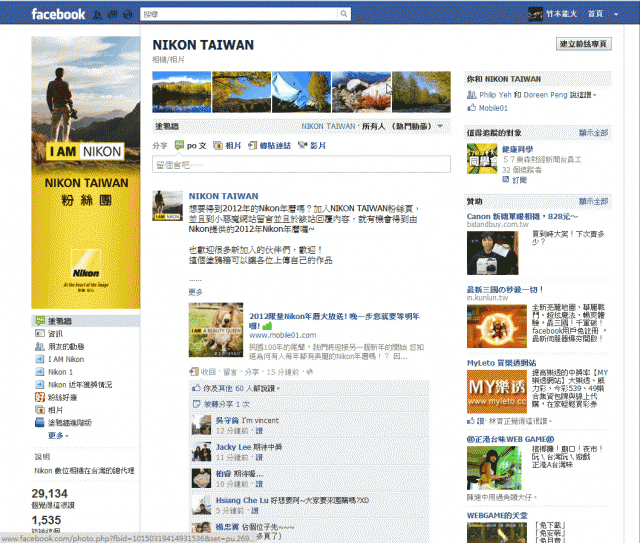Open the WEB GAME ad thumbnail
The image size is (640, 543).
point(494,468)
